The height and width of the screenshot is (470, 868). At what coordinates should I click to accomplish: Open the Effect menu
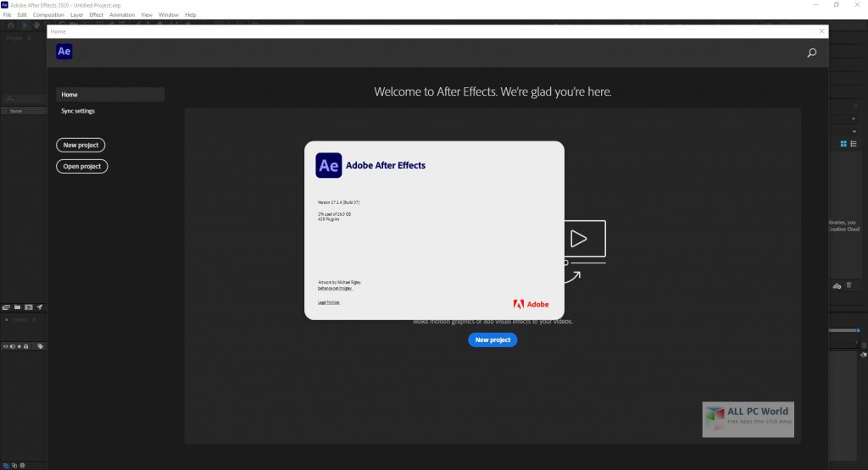[x=97, y=15]
